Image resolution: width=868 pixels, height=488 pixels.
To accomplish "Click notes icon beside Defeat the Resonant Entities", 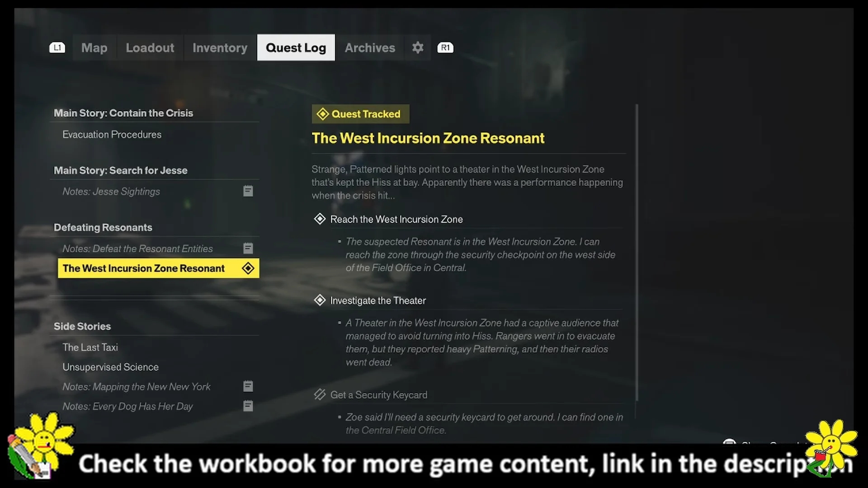I will 248,248.
